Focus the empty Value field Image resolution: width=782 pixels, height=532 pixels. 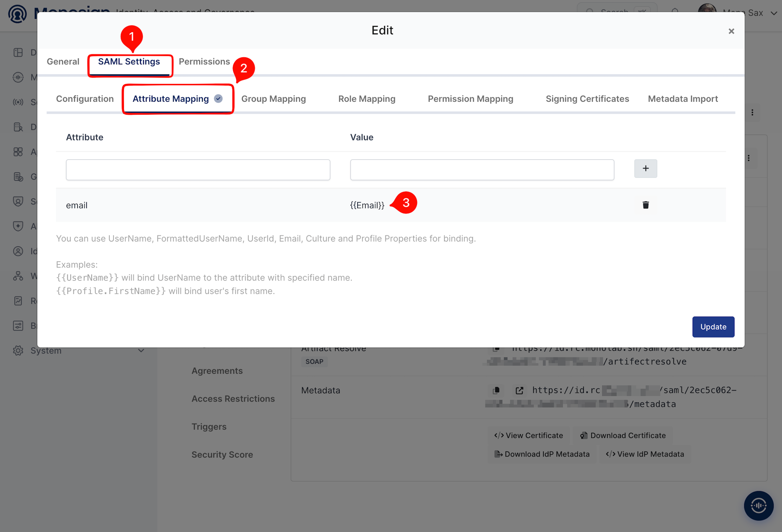482,170
